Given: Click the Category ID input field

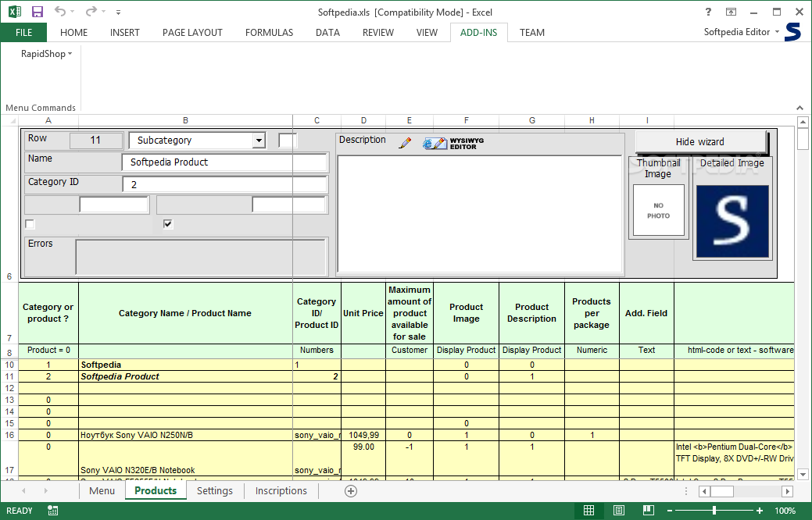Looking at the screenshot, I should pos(225,185).
